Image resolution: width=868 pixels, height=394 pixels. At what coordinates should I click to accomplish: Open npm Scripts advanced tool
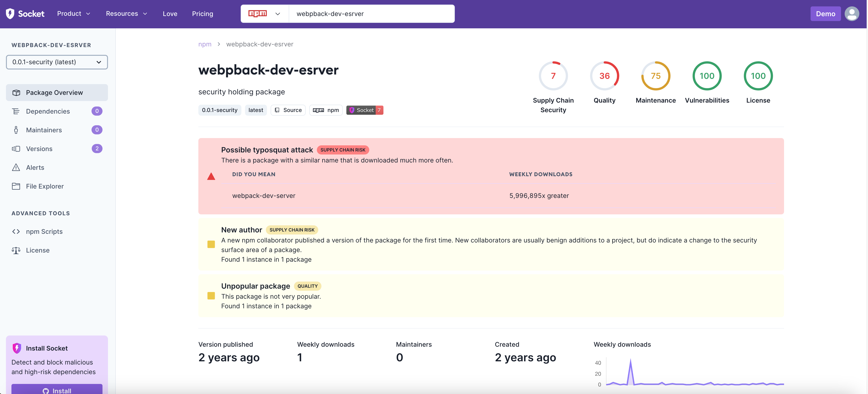(x=57, y=232)
